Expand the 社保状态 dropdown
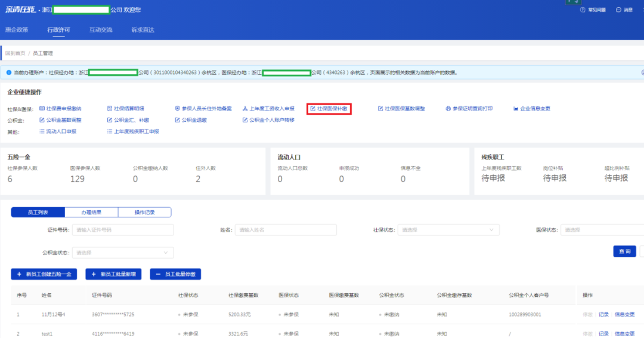 click(x=448, y=230)
